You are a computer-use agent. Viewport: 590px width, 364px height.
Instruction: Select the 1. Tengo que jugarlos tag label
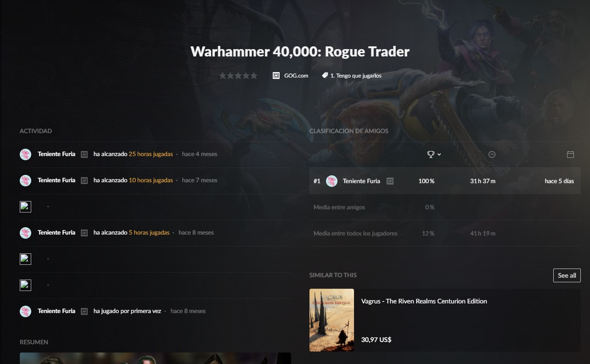(x=356, y=76)
